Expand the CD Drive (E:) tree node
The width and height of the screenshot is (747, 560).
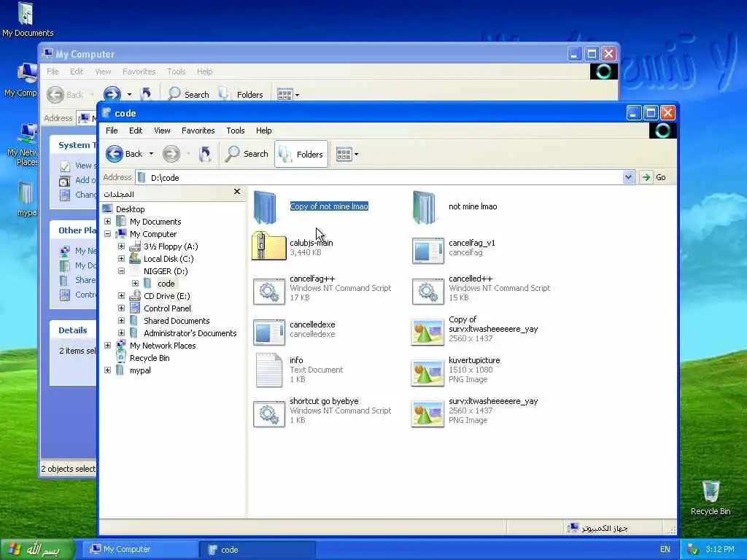coord(122,296)
